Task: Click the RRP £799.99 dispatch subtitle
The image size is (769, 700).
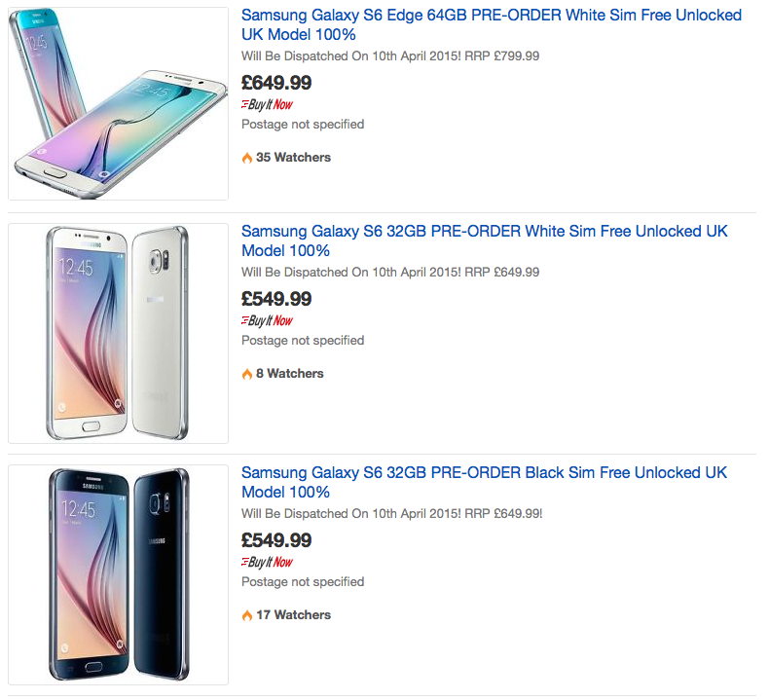Action: coord(390,56)
